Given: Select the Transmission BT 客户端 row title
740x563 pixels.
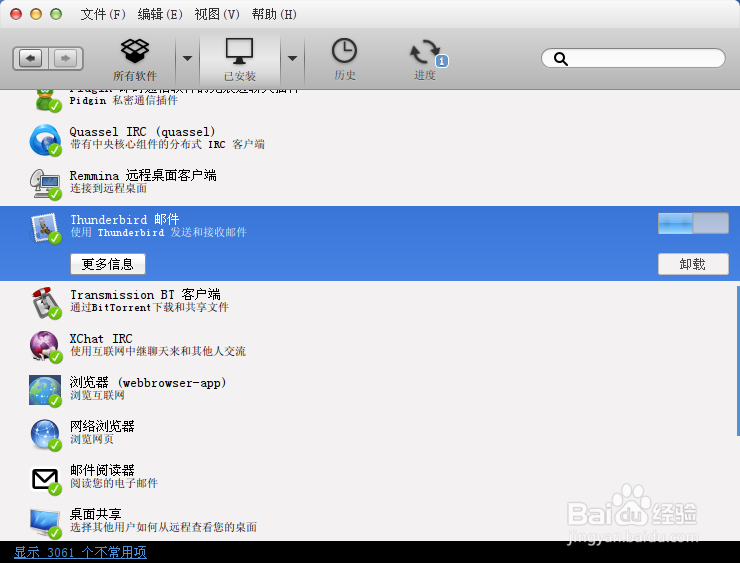Looking at the screenshot, I should [x=145, y=294].
